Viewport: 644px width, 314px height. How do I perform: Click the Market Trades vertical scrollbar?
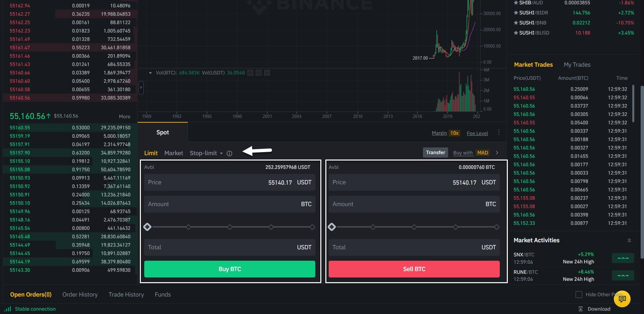tap(633, 103)
